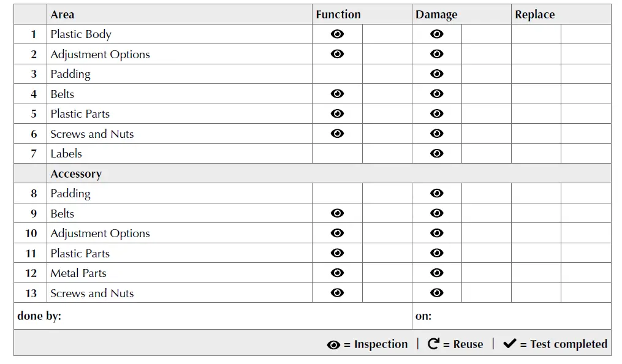Click Function inspection eye for Screws and Nuts row 6
This screenshot has width=622, height=364.
point(337,134)
